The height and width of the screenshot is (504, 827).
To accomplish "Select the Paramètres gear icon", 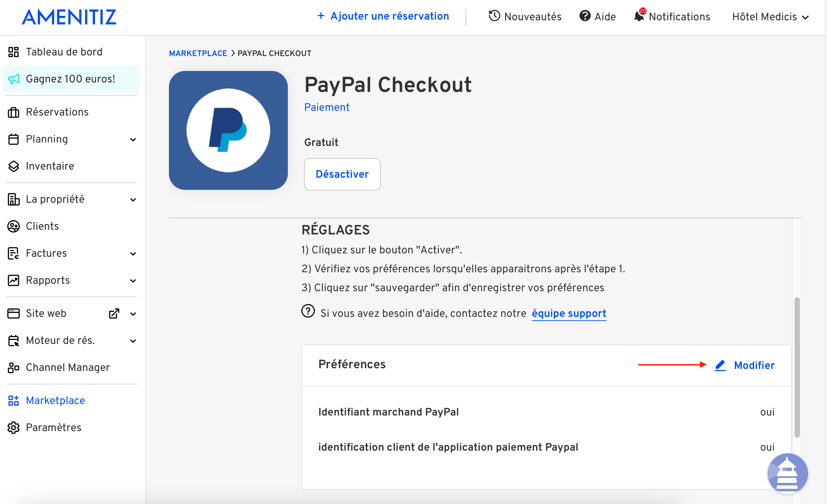I will [14, 428].
